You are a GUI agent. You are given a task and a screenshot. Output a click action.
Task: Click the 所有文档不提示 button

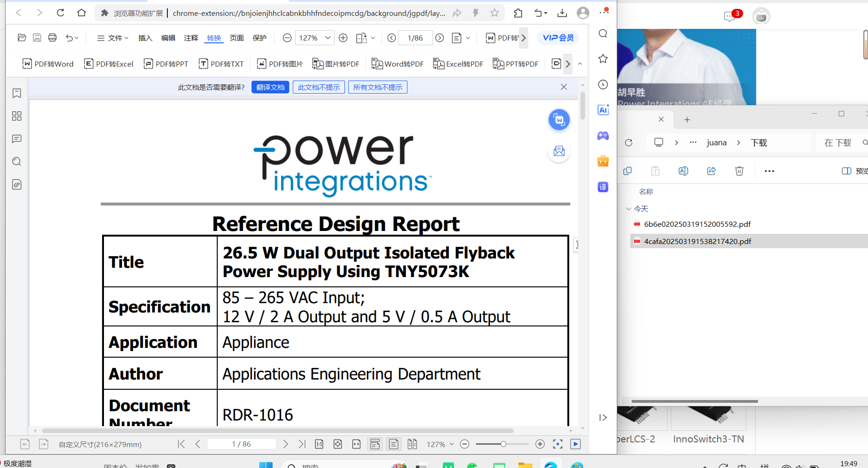(x=378, y=87)
